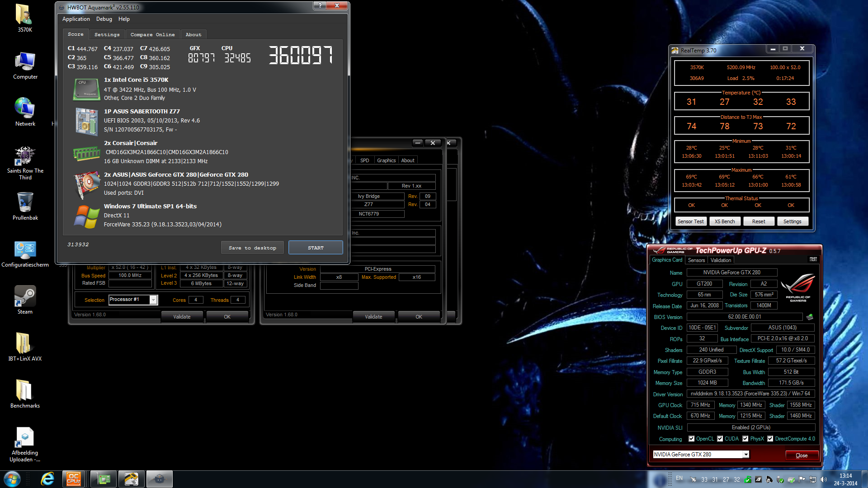Click the volume speaker tray icon

tap(823, 479)
